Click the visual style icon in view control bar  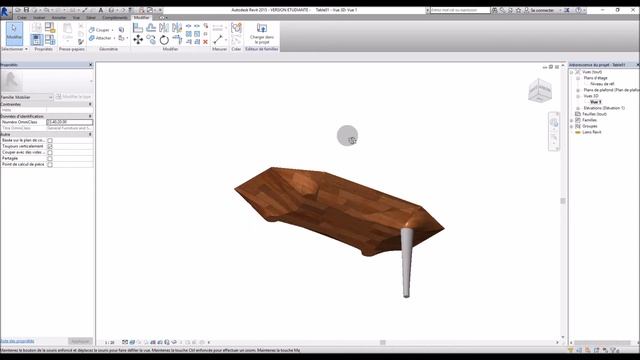click(132, 342)
